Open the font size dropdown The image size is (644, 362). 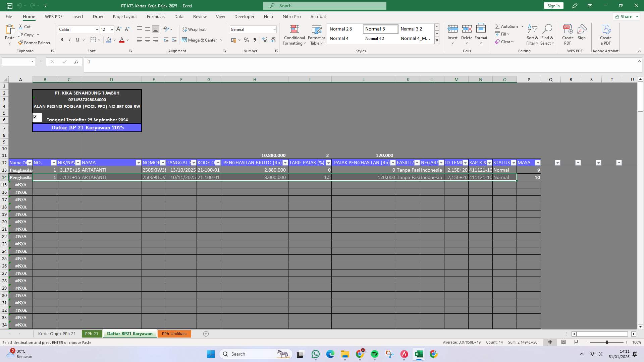click(x=112, y=29)
